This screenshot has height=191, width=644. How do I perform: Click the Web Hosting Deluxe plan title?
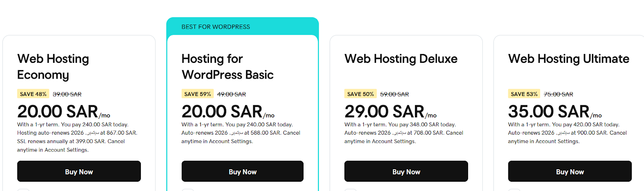tap(401, 59)
